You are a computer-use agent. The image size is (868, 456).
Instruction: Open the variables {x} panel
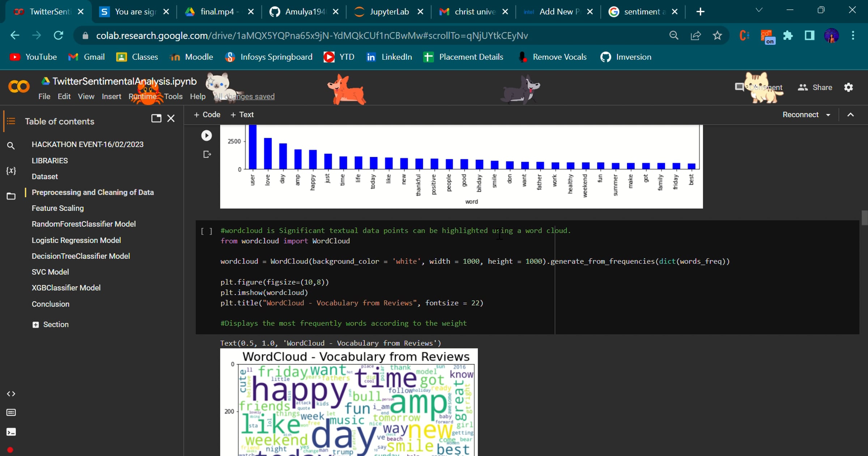click(x=11, y=171)
